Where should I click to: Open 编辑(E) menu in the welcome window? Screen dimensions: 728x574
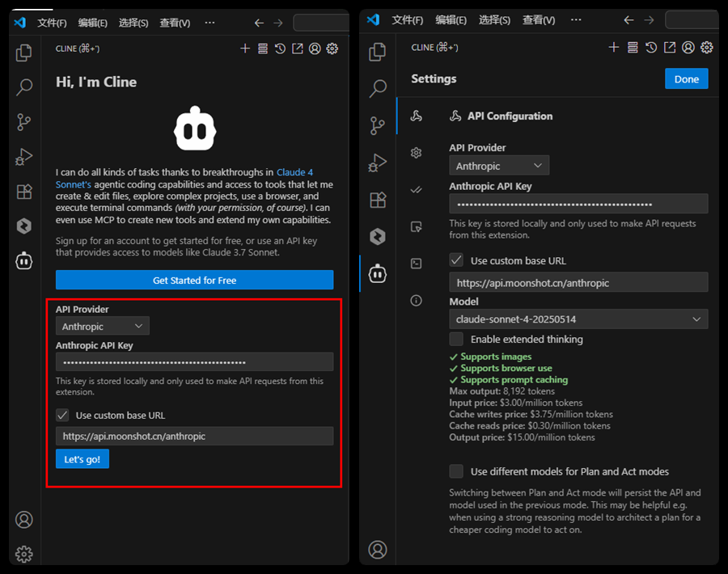[93, 23]
